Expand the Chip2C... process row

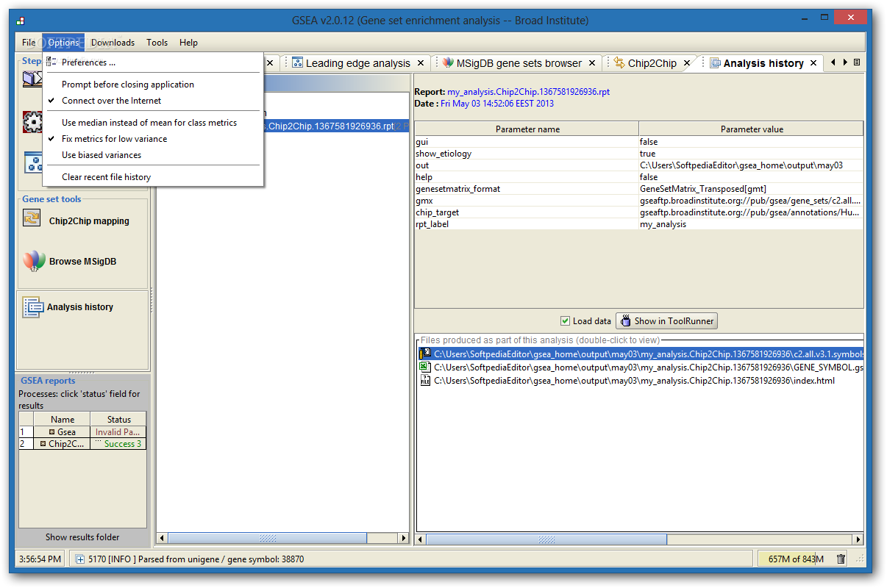point(43,444)
